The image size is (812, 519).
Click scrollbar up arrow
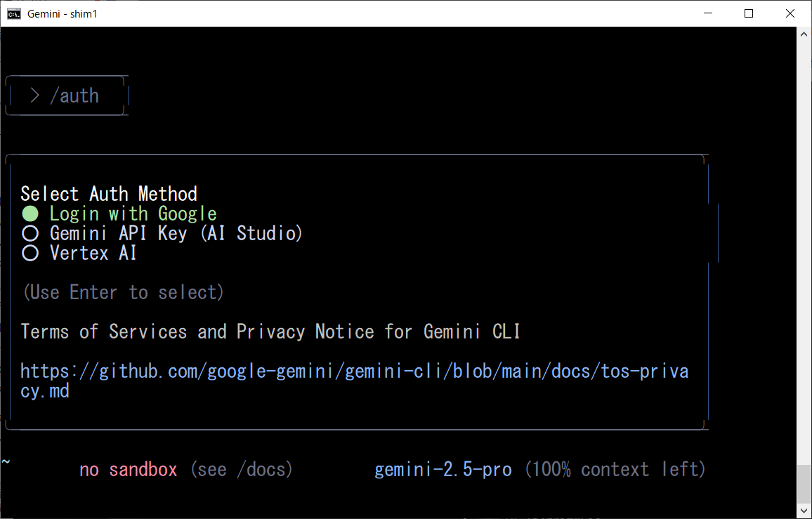pos(804,34)
